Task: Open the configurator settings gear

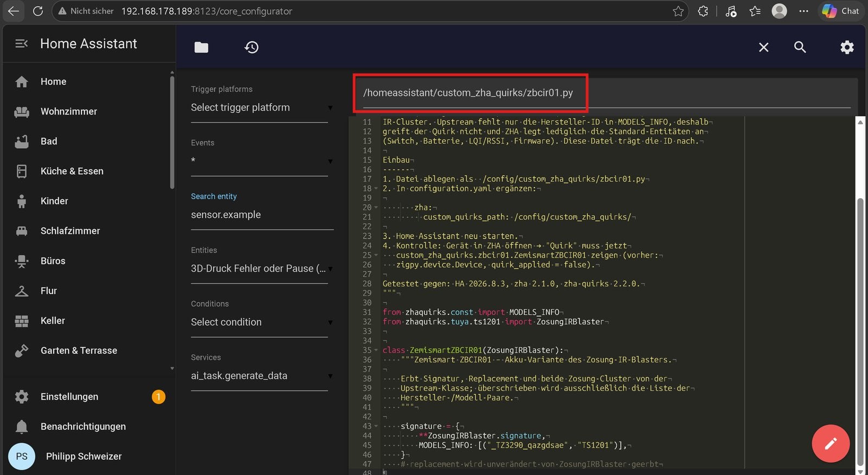Action: (847, 47)
